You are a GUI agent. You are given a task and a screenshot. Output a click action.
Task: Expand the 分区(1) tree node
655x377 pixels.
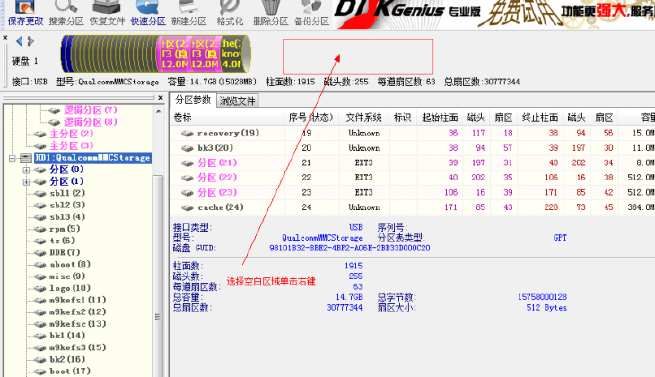(26, 182)
